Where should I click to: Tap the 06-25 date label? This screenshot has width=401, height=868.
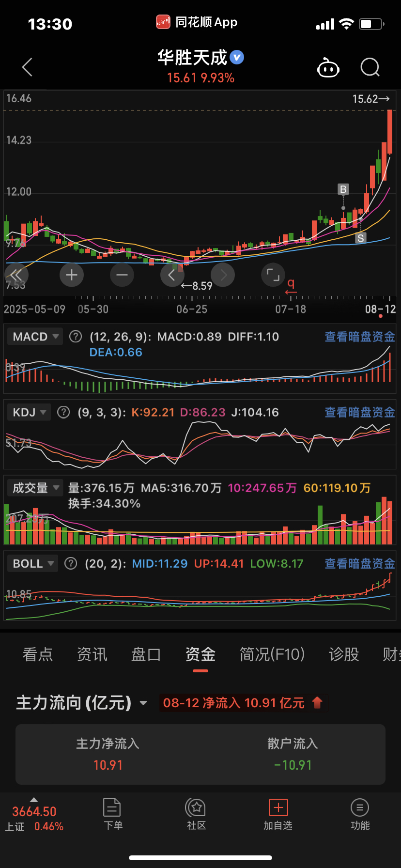pyautogui.click(x=192, y=309)
